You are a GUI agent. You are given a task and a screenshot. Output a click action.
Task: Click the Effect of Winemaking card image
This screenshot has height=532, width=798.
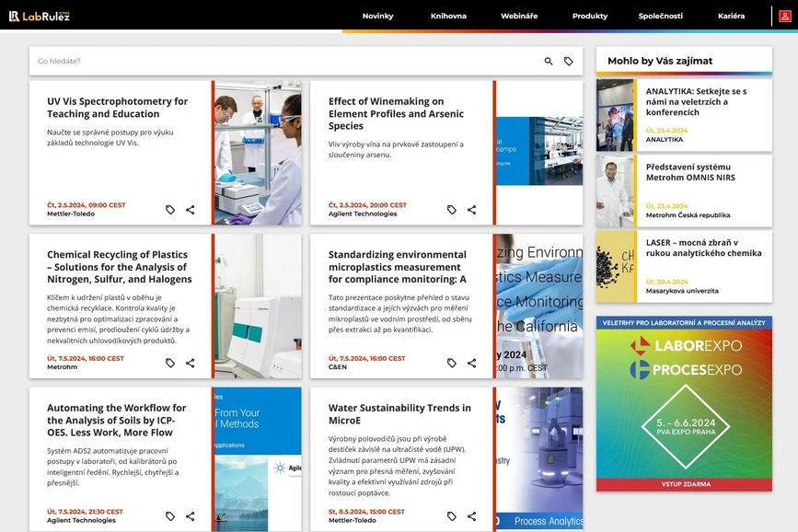539,151
